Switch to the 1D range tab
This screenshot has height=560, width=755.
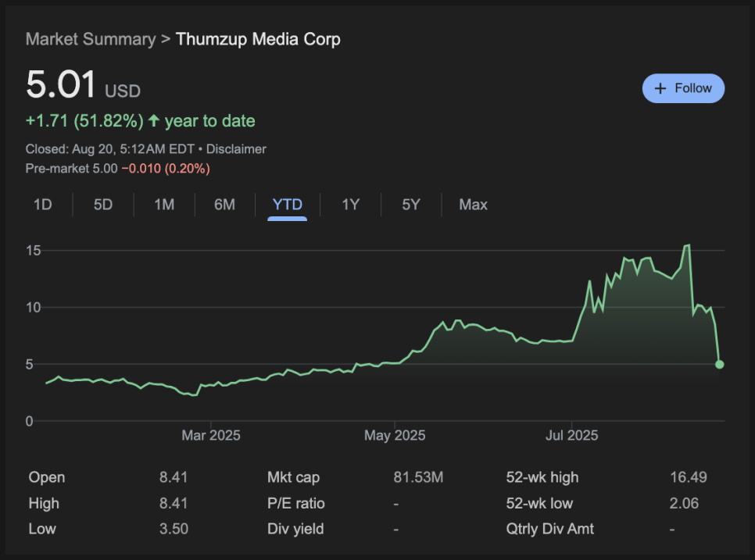coord(42,205)
